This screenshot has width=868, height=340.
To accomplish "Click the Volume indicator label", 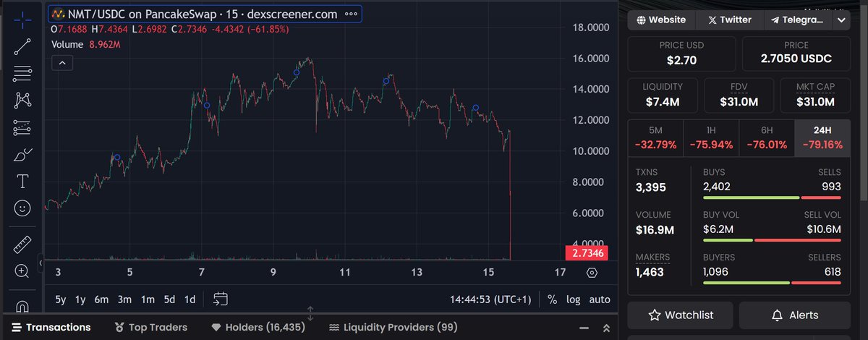I will tap(69, 44).
